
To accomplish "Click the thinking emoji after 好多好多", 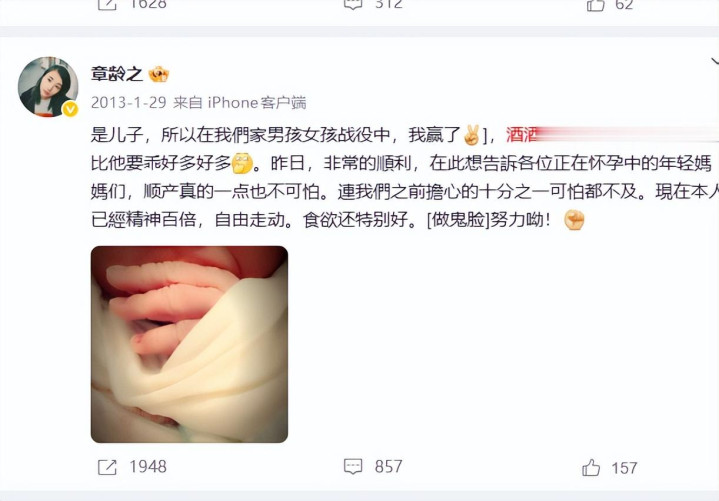I will [242, 164].
